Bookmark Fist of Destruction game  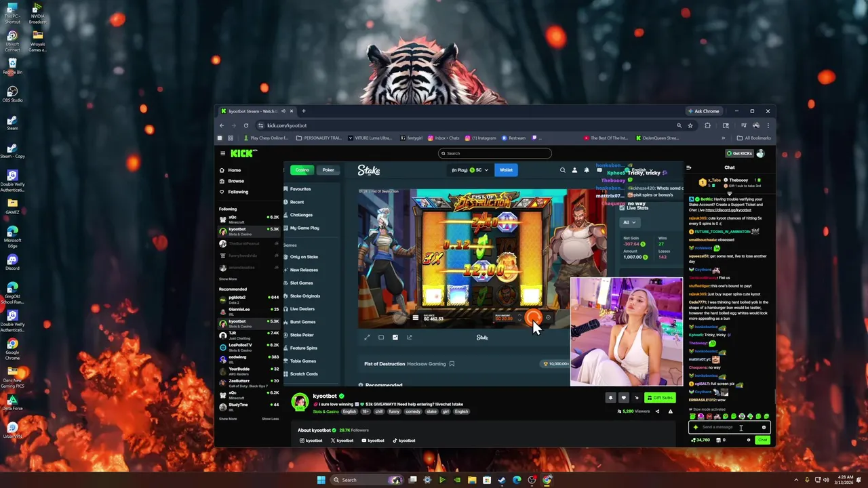pyautogui.click(x=452, y=364)
